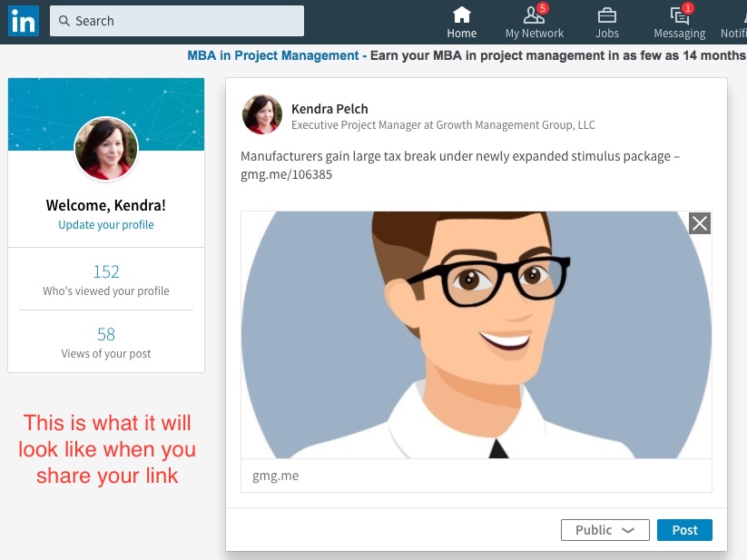Click Update your profile link
Screen dimensions: 747x560
click(x=106, y=225)
